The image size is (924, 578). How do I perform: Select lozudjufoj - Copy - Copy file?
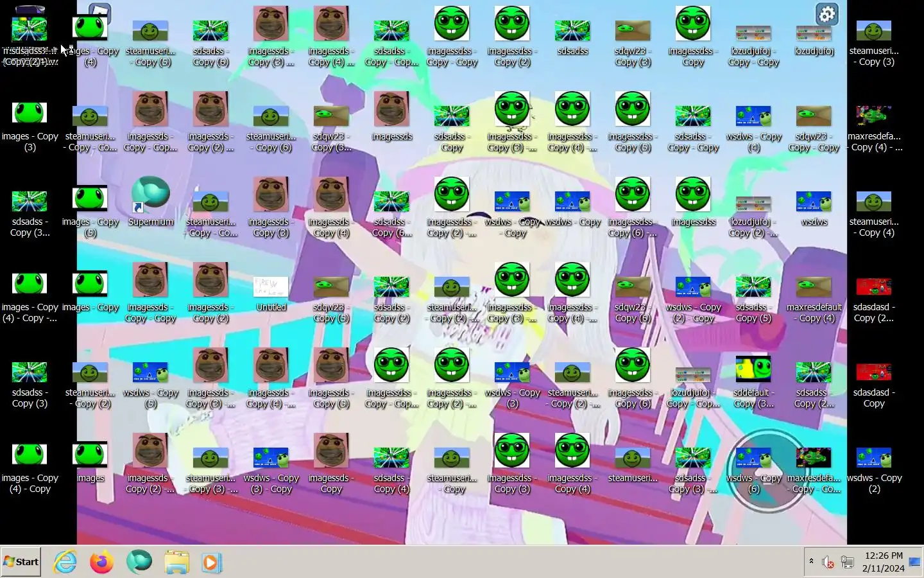click(754, 46)
